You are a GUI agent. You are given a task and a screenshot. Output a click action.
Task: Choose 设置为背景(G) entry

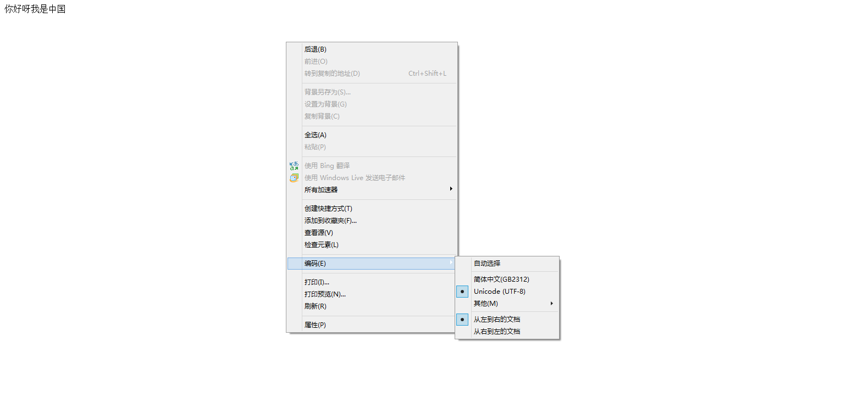pyautogui.click(x=372, y=104)
